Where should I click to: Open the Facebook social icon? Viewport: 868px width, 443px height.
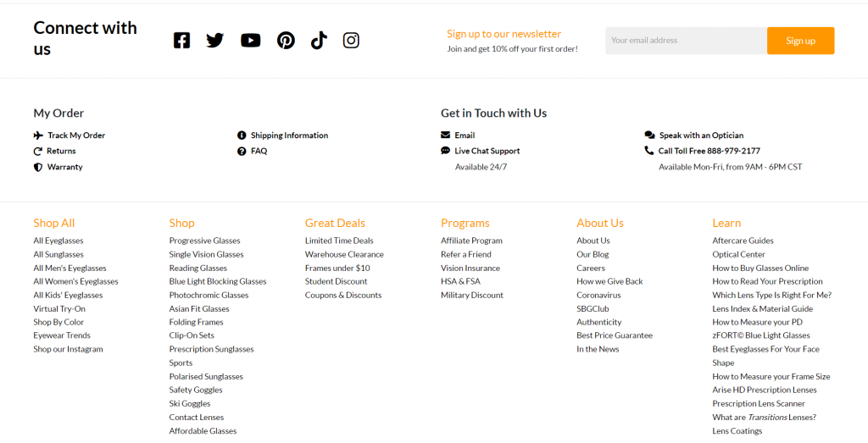[x=181, y=41]
